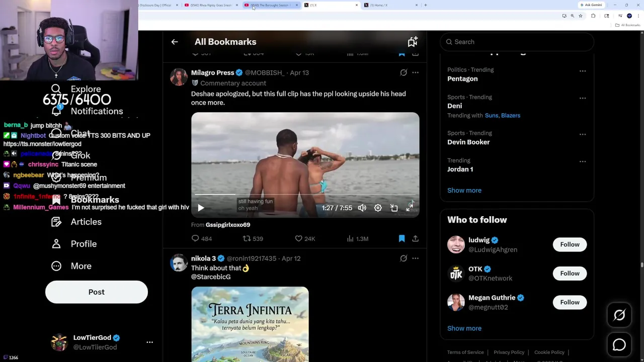Open the Terra Infinita image
This screenshot has width=644, height=362.
[x=250, y=324]
